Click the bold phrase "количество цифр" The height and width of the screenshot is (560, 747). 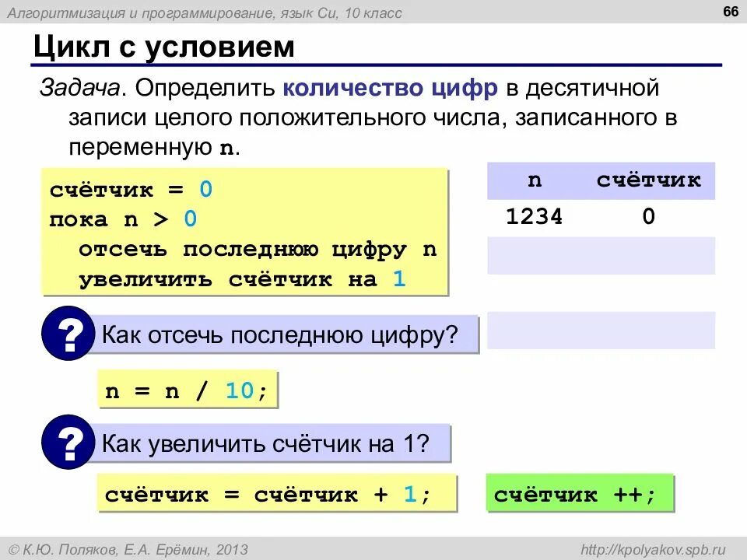click(390, 88)
